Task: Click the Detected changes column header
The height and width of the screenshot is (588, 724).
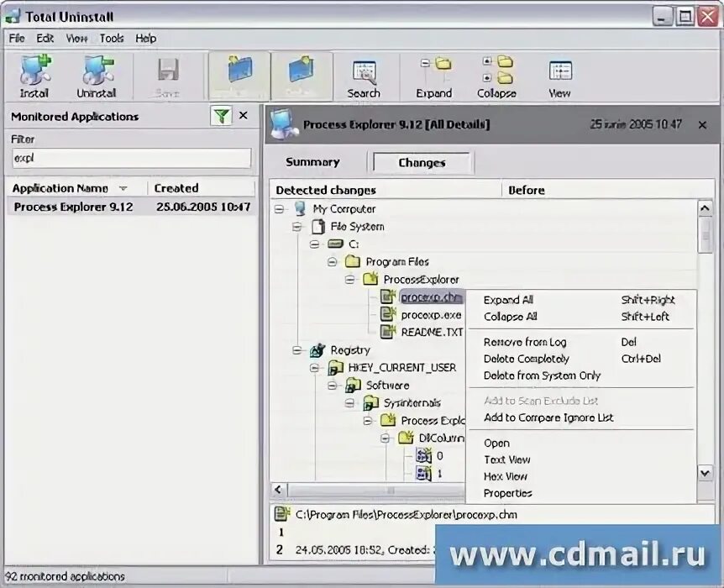Action: (386, 191)
